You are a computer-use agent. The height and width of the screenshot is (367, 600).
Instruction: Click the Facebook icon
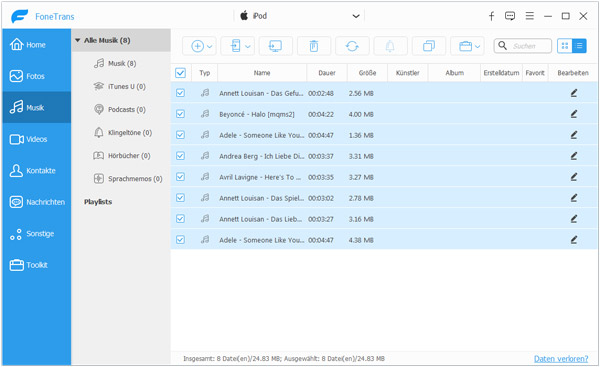(x=492, y=16)
